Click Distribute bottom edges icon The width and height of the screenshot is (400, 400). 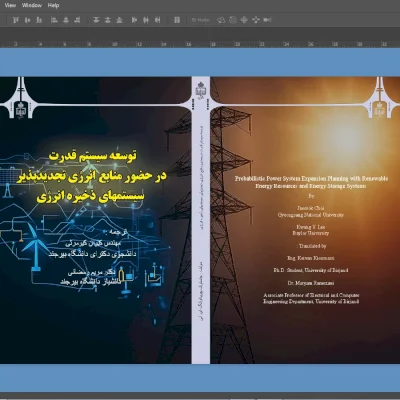[x=119, y=20]
